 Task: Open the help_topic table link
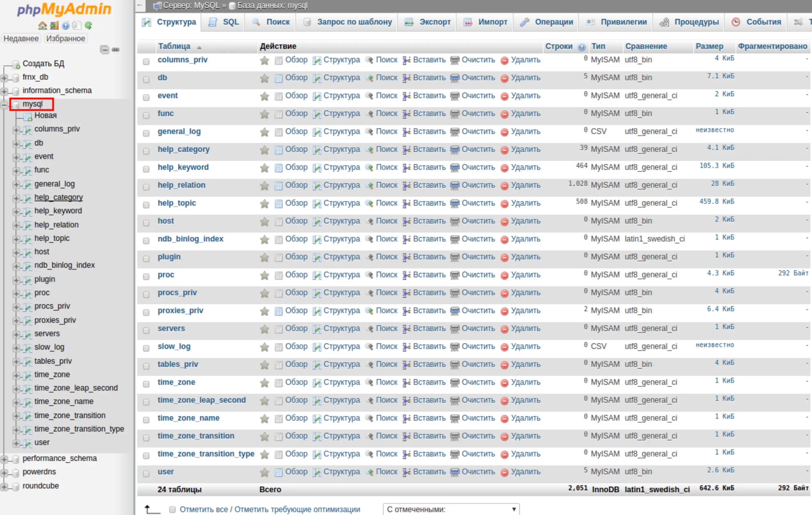pos(177,203)
